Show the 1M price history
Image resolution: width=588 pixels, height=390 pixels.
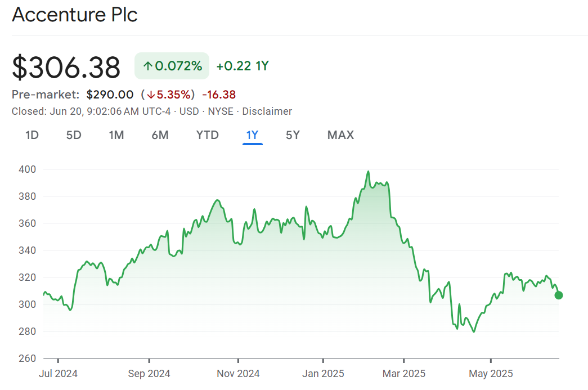[116, 135]
